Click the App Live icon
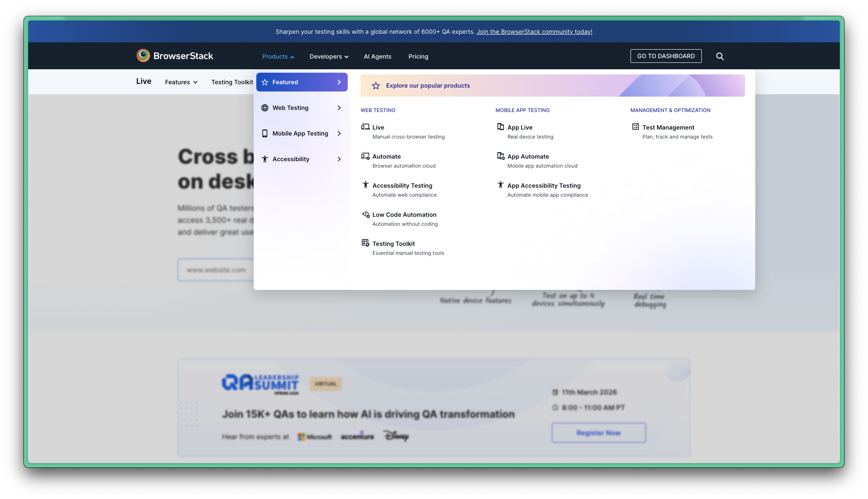Image resolution: width=868 pixels, height=499 pixels. tap(500, 127)
